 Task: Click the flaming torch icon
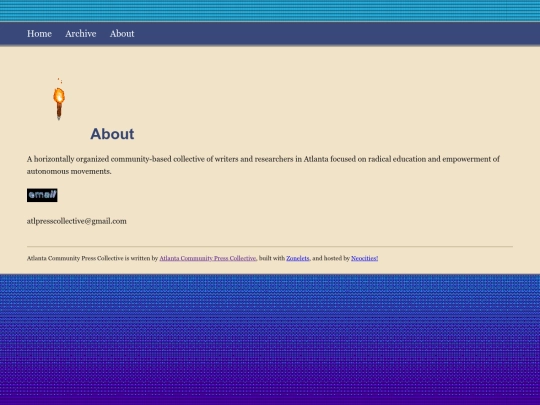[59, 99]
